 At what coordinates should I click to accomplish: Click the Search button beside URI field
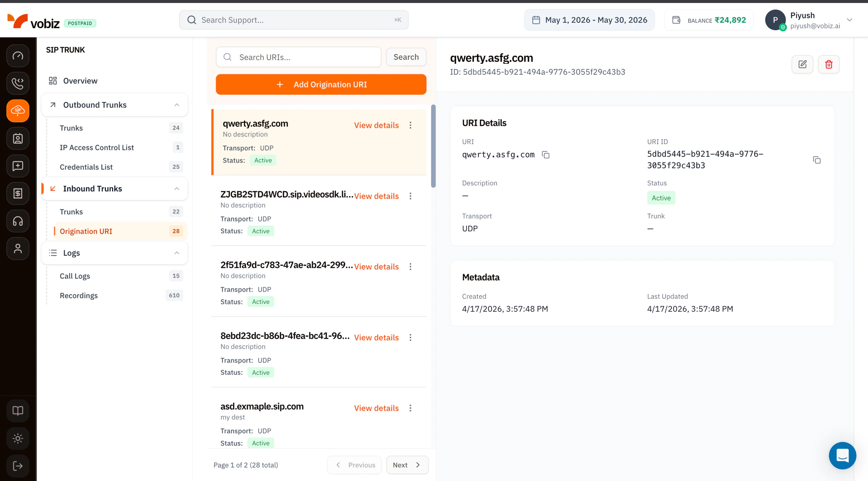[406, 57]
